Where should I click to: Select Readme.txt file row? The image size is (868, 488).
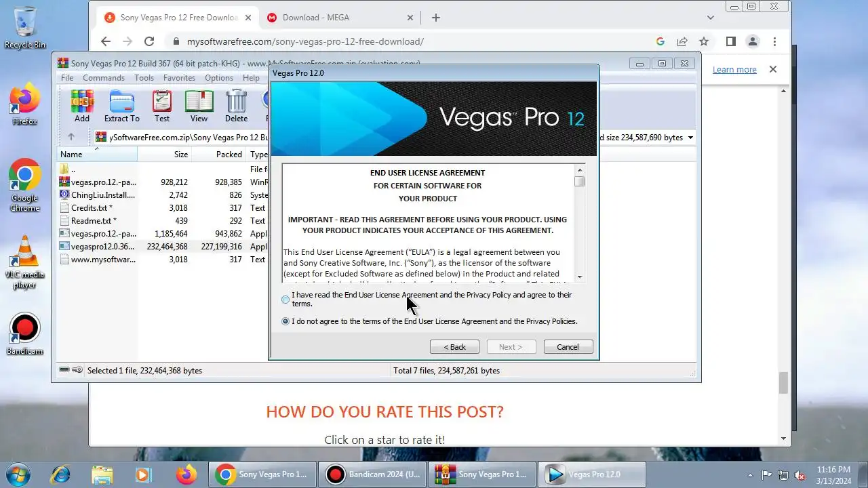[163, 221]
